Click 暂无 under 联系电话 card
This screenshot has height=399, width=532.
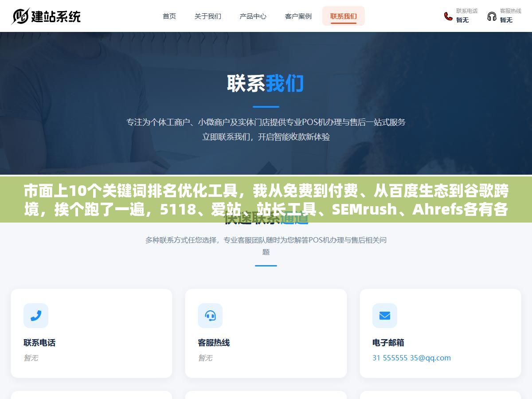(x=31, y=358)
